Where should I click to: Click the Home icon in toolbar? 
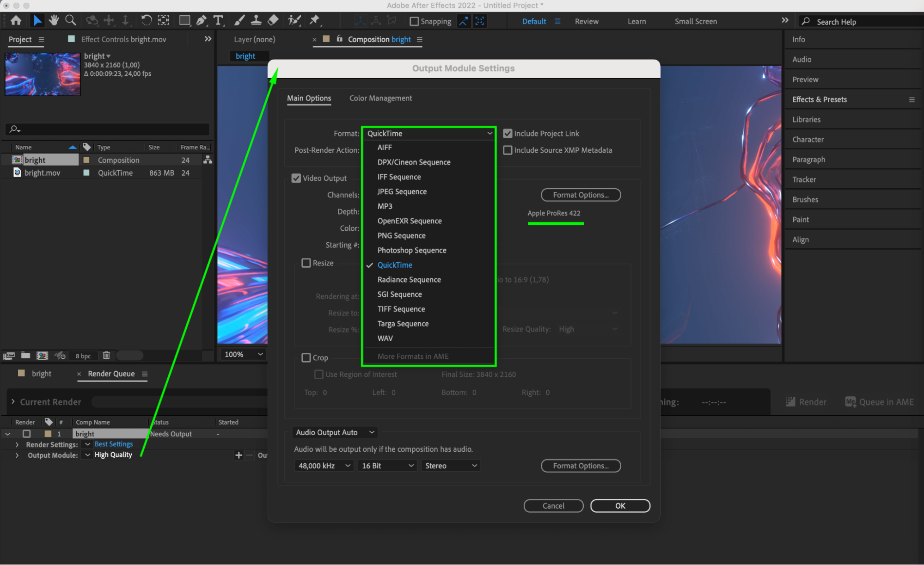(x=16, y=20)
